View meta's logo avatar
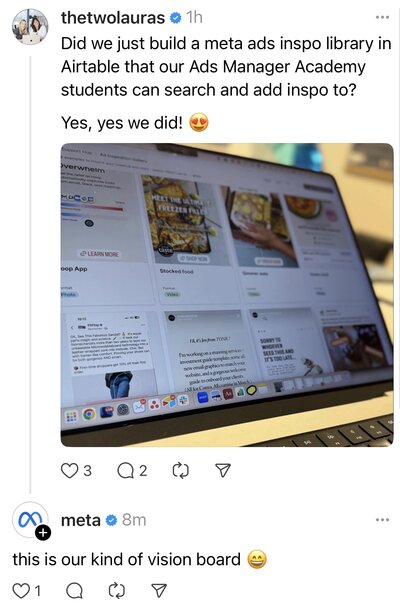The height and width of the screenshot is (609, 400). [30, 520]
